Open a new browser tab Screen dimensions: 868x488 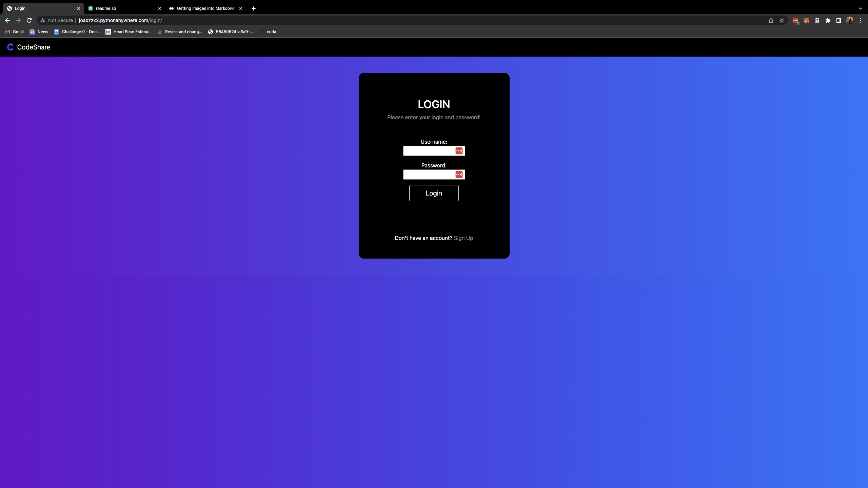[x=254, y=8]
